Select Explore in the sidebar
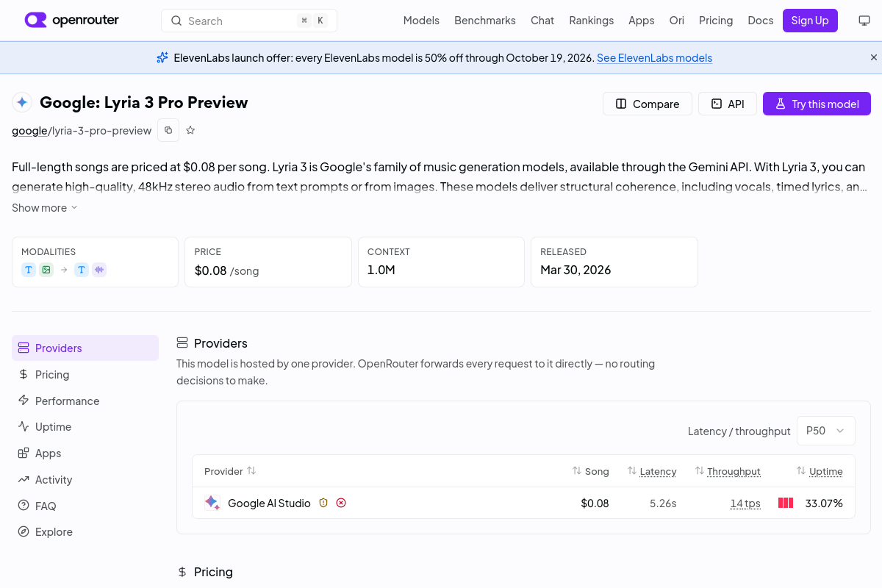The image size is (882, 588). pyautogui.click(x=85, y=531)
